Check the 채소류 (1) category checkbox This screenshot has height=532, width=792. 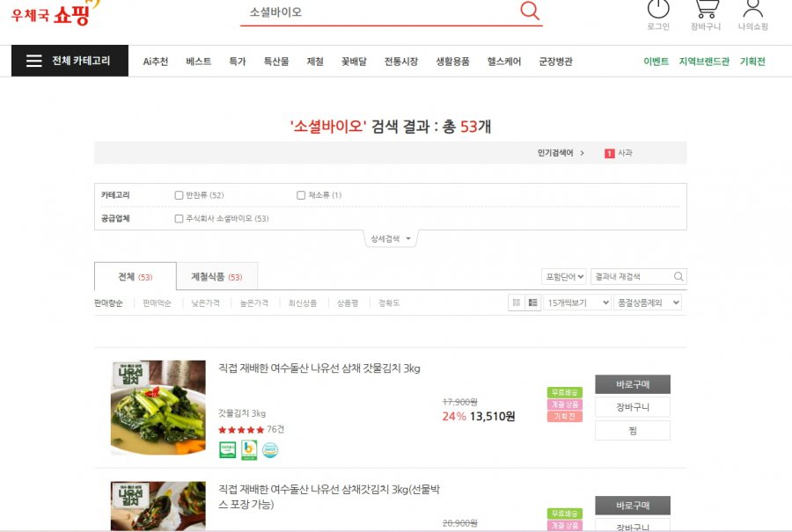301,195
